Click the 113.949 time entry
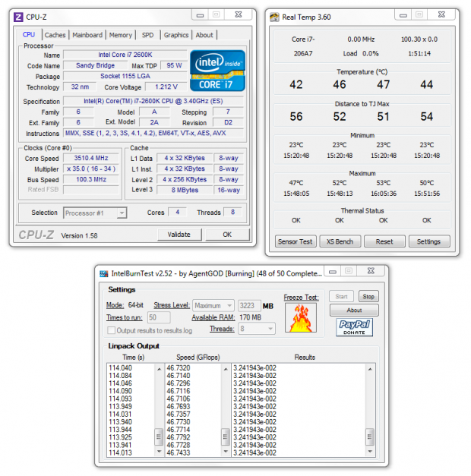The height and width of the screenshot is (476, 471). [x=121, y=406]
